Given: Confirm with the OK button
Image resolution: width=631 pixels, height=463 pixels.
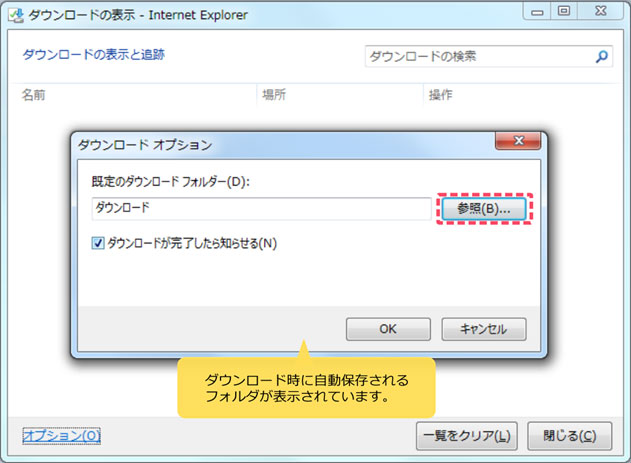Looking at the screenshot, I should point(388,329).
